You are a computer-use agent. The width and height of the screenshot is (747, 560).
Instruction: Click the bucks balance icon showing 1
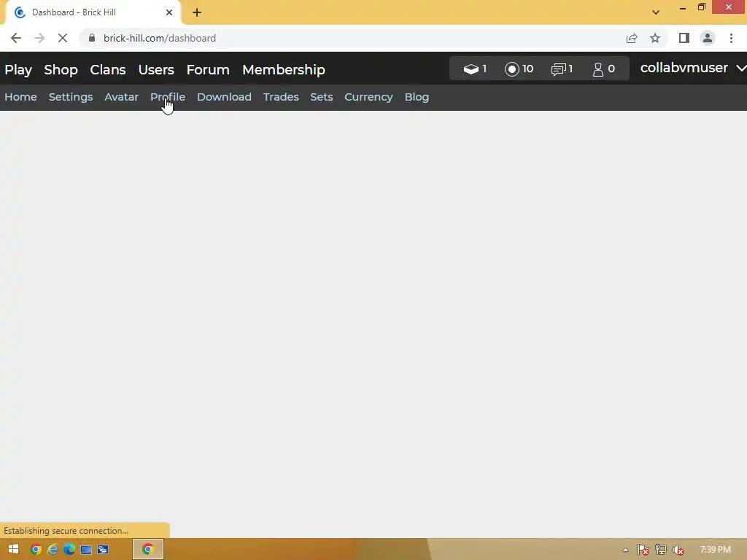pos(474,69)
